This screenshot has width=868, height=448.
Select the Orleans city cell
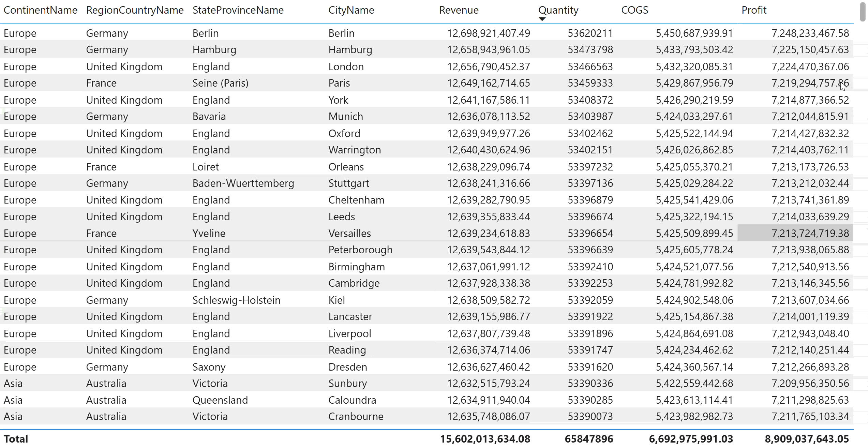(x=346, y=167)
